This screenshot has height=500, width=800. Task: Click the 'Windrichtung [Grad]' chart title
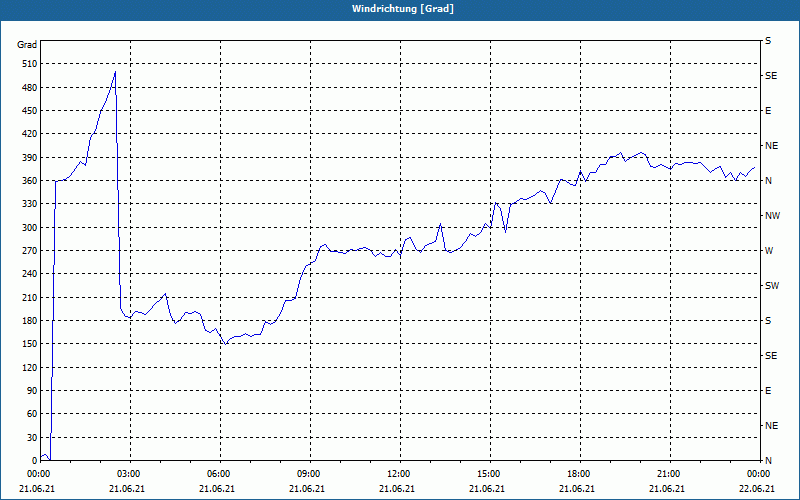coord(403,9)
